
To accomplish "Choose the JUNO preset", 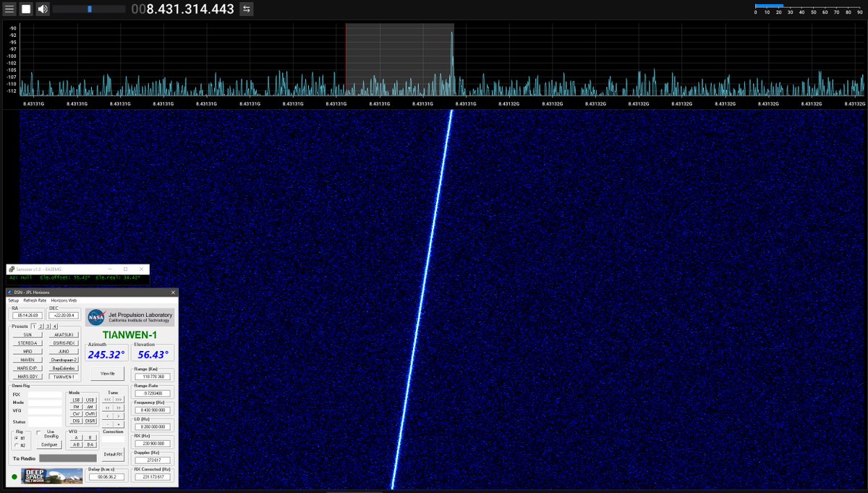I will [x=64, y=351].
